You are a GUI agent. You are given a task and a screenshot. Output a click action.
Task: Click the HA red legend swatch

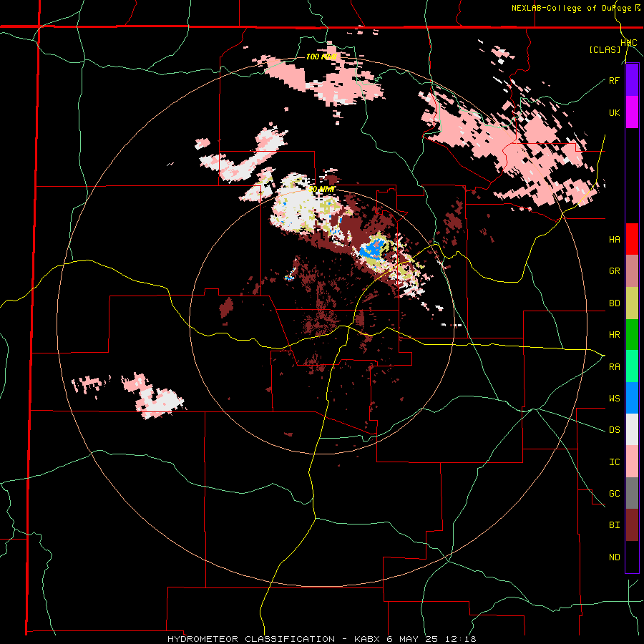(x=632, y=239)
